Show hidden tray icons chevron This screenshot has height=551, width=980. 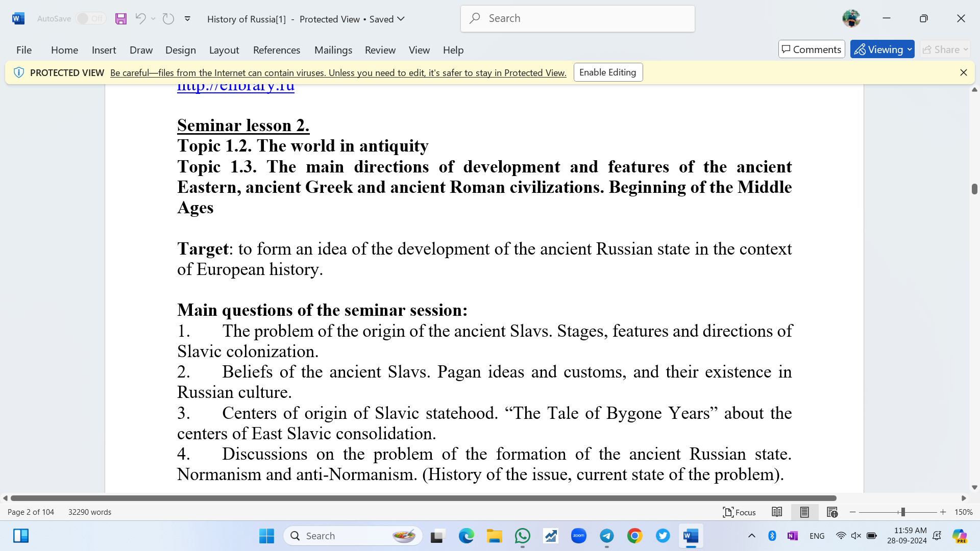coord(752,536)
